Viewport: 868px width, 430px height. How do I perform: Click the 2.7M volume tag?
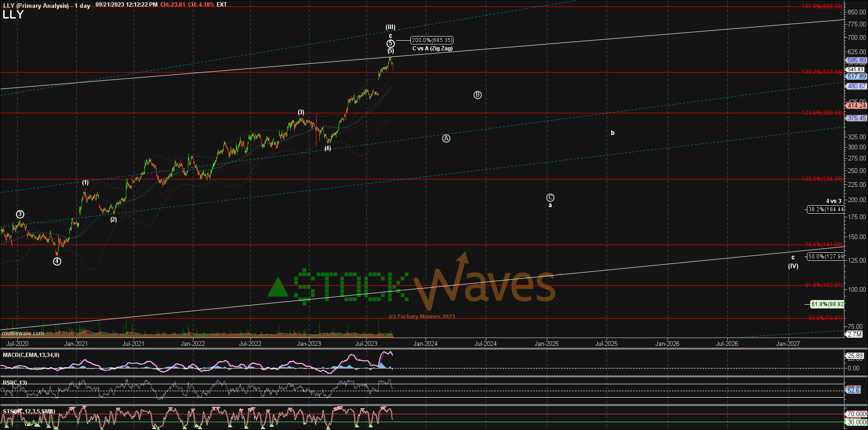pos(855,334)
